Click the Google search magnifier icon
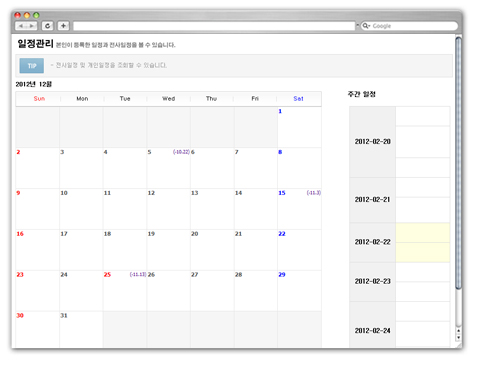This screenshot has width=485, height=373. 366,26
